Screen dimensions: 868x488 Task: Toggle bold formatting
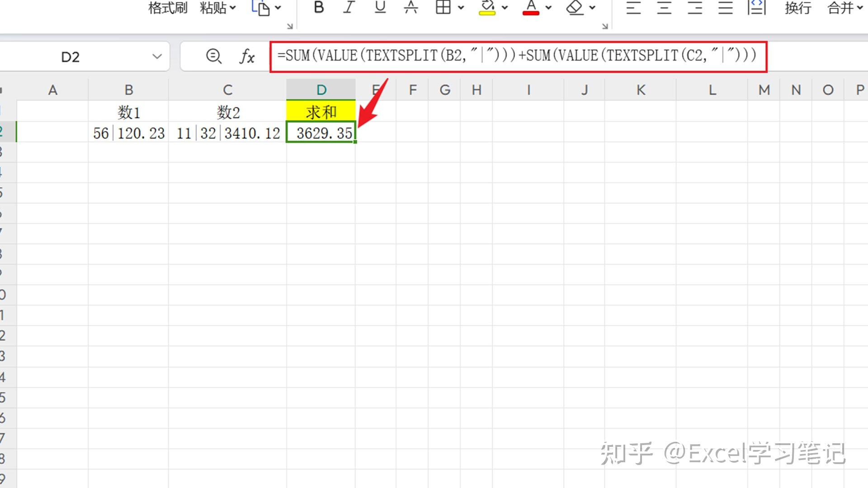coord(319,7)
